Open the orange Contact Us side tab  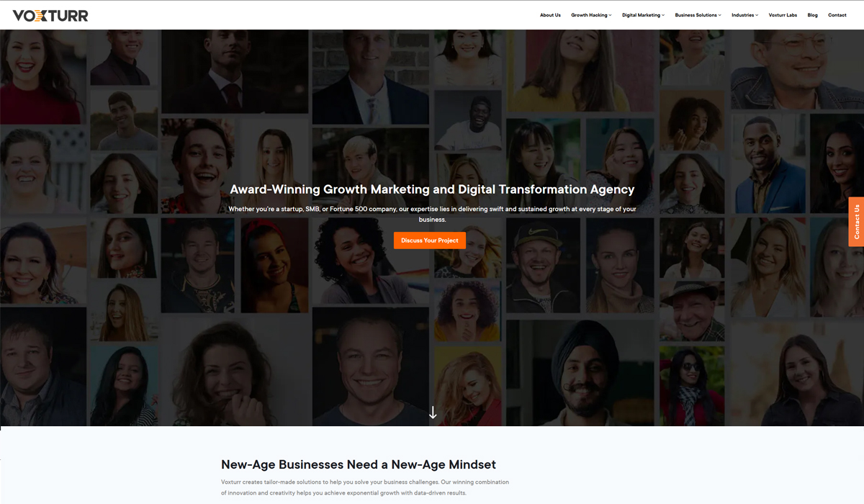click(x=856, y=222)
